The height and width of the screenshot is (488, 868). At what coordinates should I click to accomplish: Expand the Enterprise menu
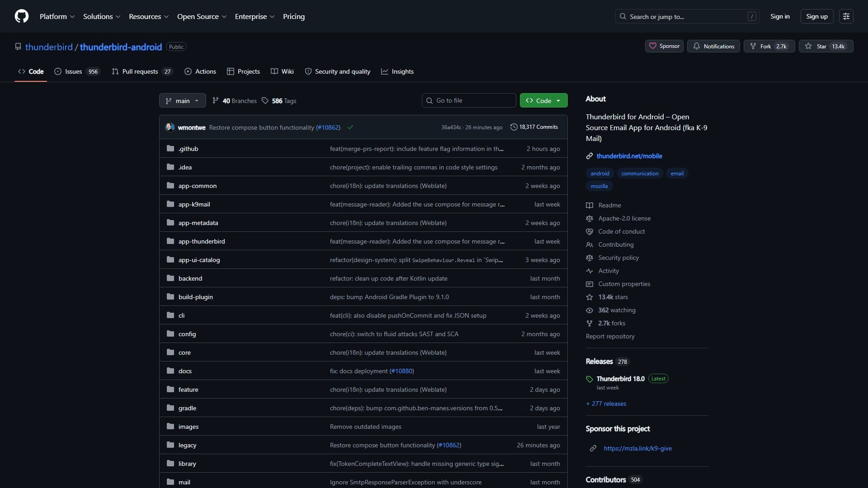[255, 16]
